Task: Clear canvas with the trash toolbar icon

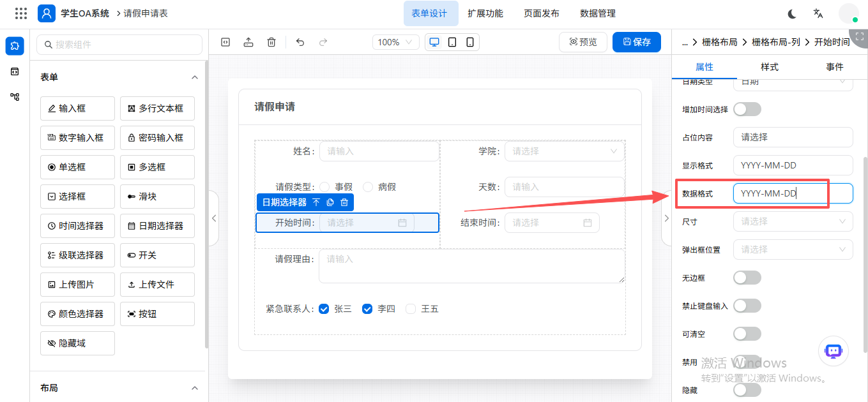Action: [271, 42]
